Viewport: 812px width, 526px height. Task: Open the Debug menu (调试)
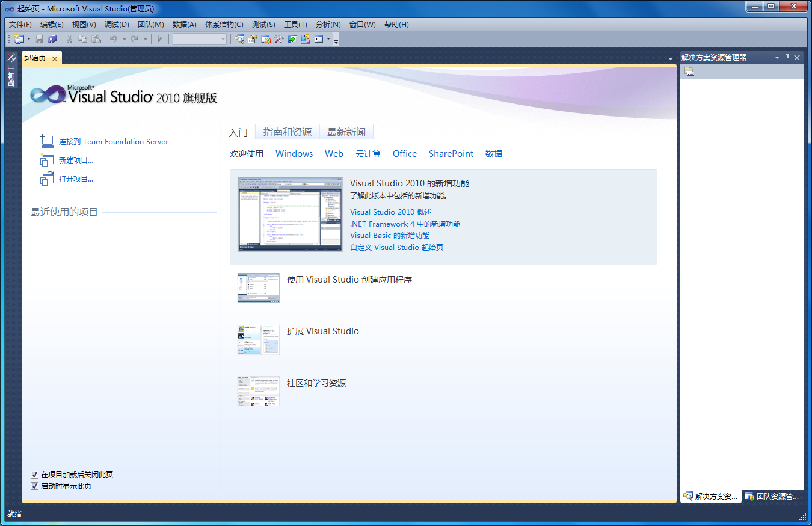tap(117, 25)
